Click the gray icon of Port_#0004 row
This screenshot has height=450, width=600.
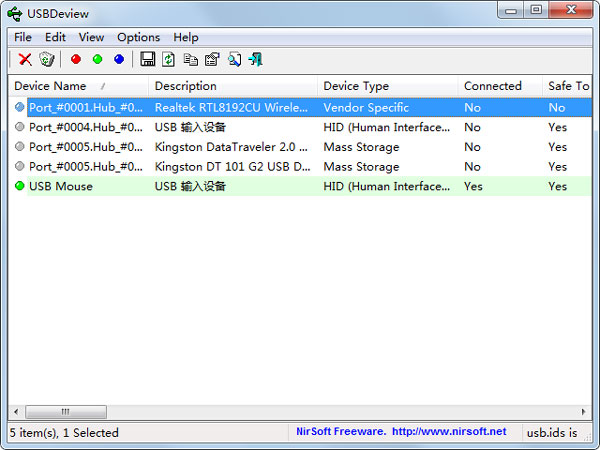click(x=20, y=127)
